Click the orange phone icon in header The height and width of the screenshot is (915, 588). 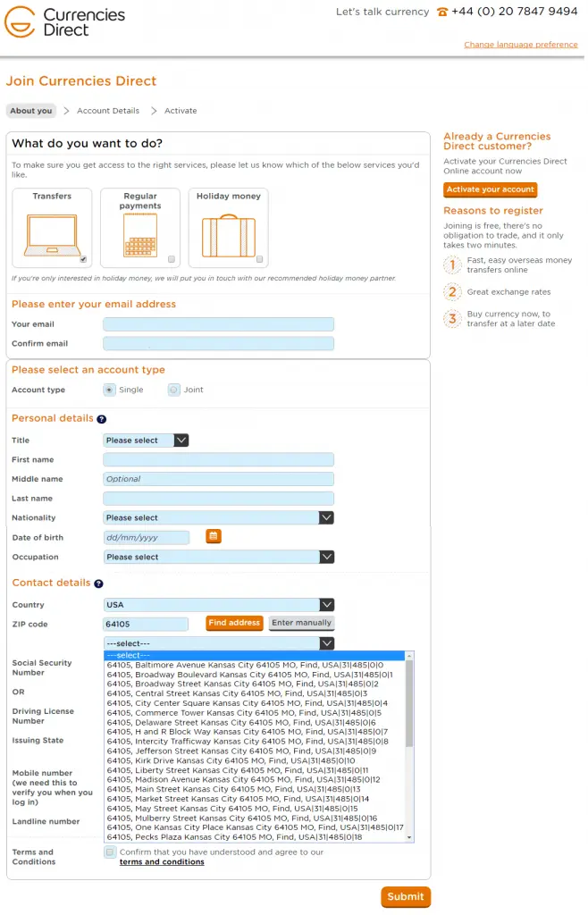point(442,12)
